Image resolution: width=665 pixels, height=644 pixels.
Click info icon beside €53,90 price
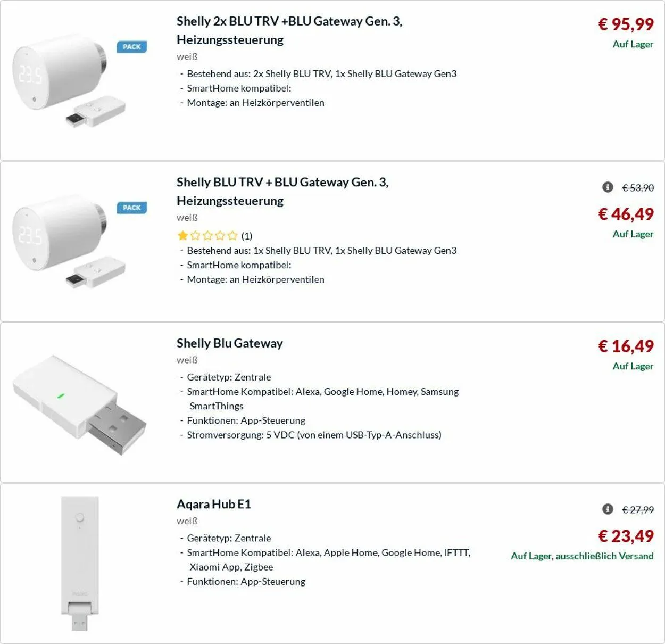[608, 187]
